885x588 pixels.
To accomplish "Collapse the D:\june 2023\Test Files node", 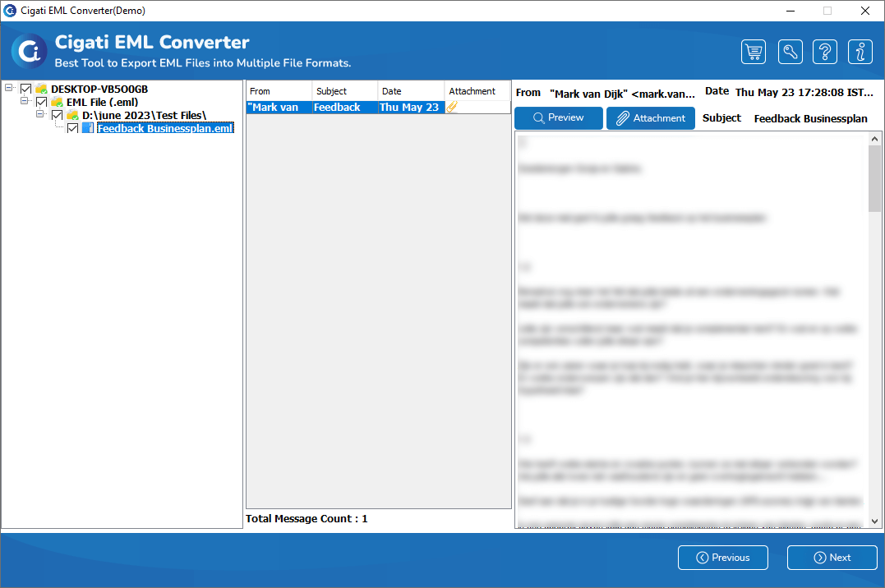I will (40, 113).
